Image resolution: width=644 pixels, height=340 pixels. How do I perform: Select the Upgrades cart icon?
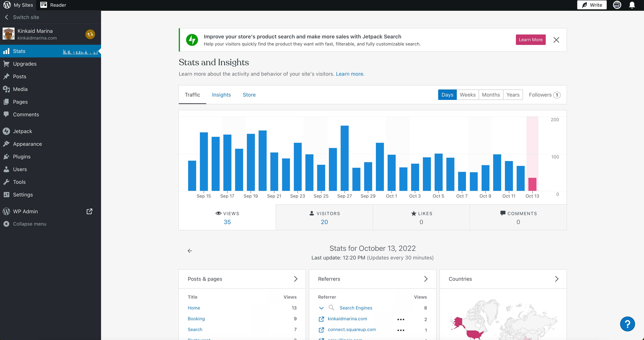(x=7, y=64)
